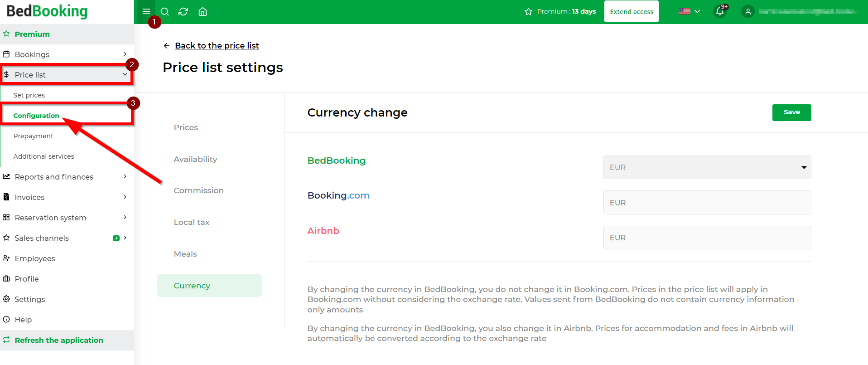Follow Back to the price list link
The width and height of the screenshot is (868, 365).
point(217,46)
